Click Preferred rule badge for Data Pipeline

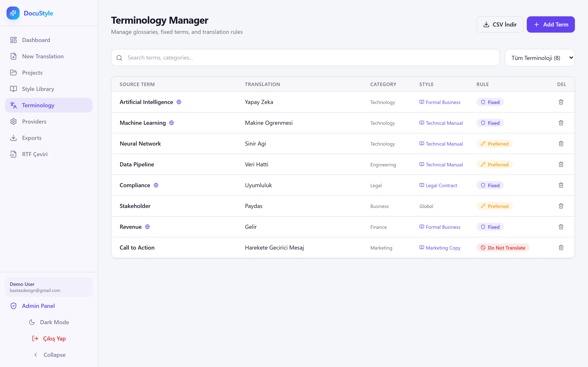[494, 165]
